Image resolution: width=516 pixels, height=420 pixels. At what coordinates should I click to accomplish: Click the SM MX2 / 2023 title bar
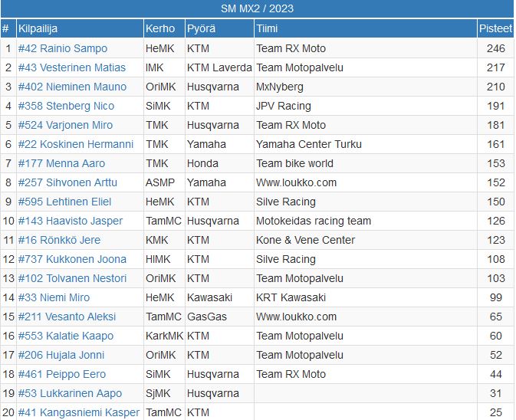(258, 9)
